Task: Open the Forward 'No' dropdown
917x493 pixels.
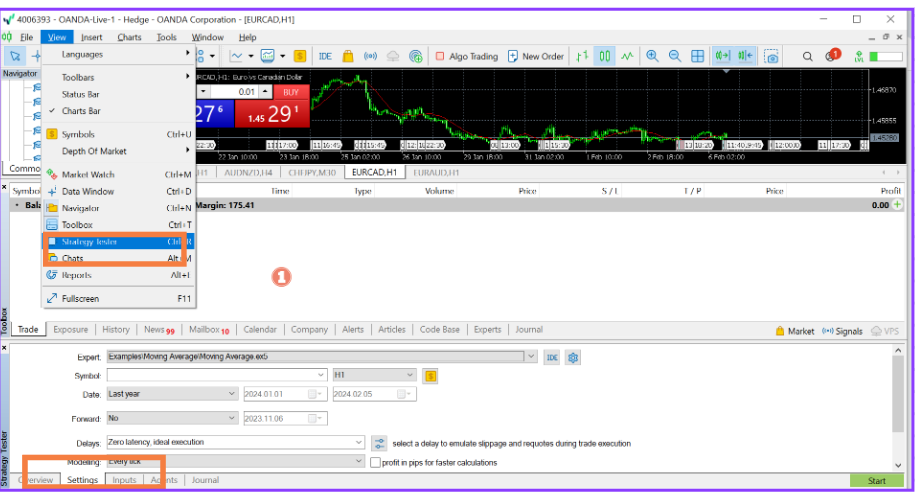Action: pos(232,418)
